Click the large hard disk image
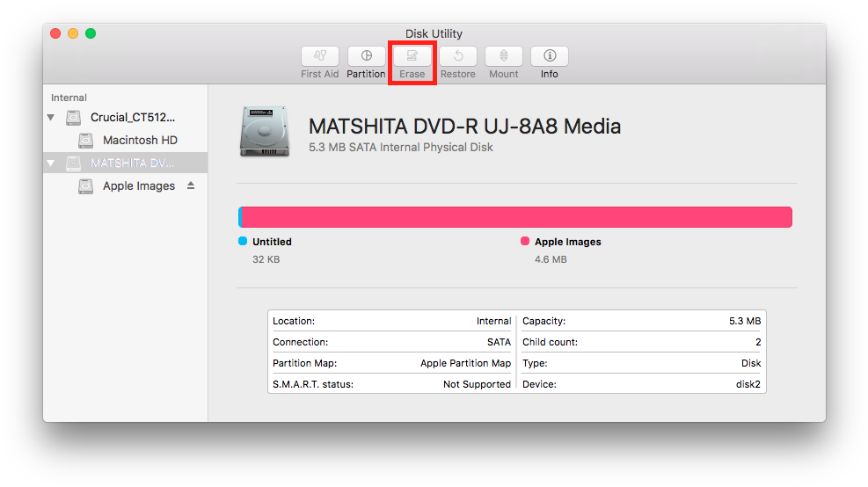This screenshot has height=487, width=868. click(265, 132)
